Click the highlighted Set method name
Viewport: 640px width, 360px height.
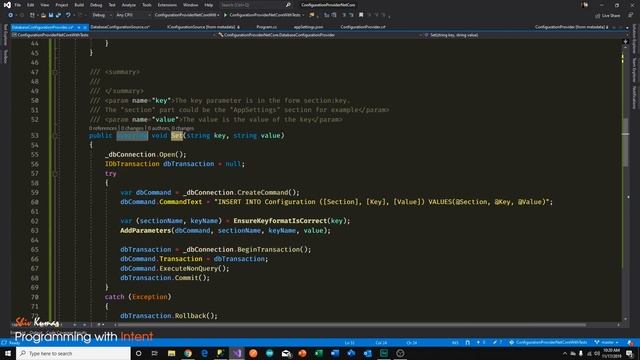coord(177,136)
